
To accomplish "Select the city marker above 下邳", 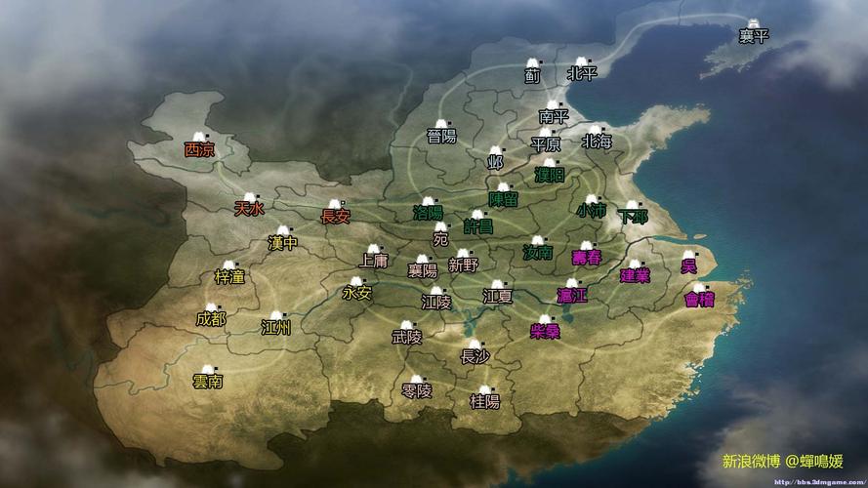I will [x=632, y=205].
